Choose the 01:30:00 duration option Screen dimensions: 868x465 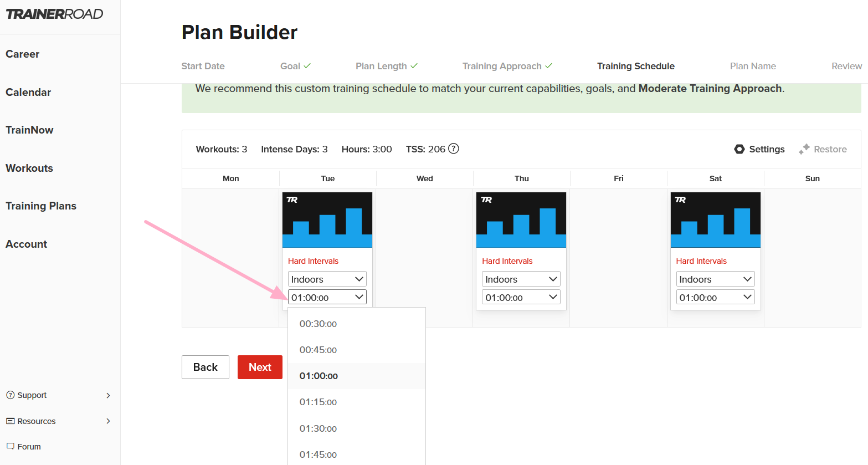pos(357,428)
